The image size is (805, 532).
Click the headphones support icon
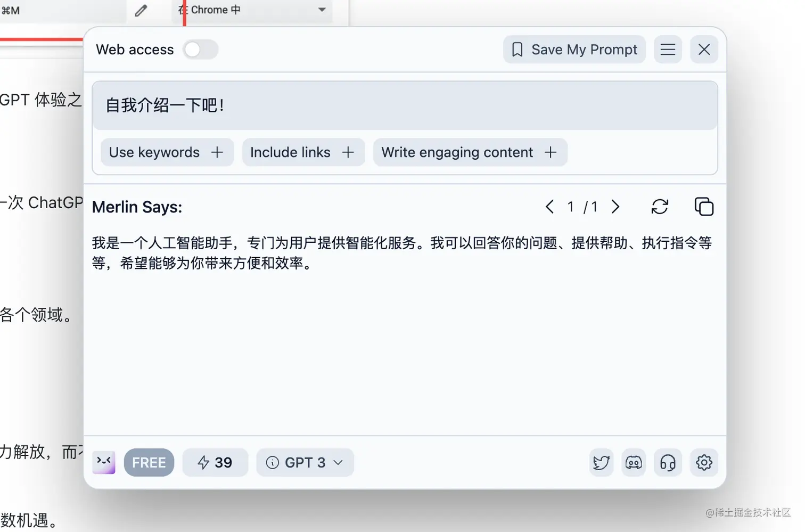tap(668, 462)
